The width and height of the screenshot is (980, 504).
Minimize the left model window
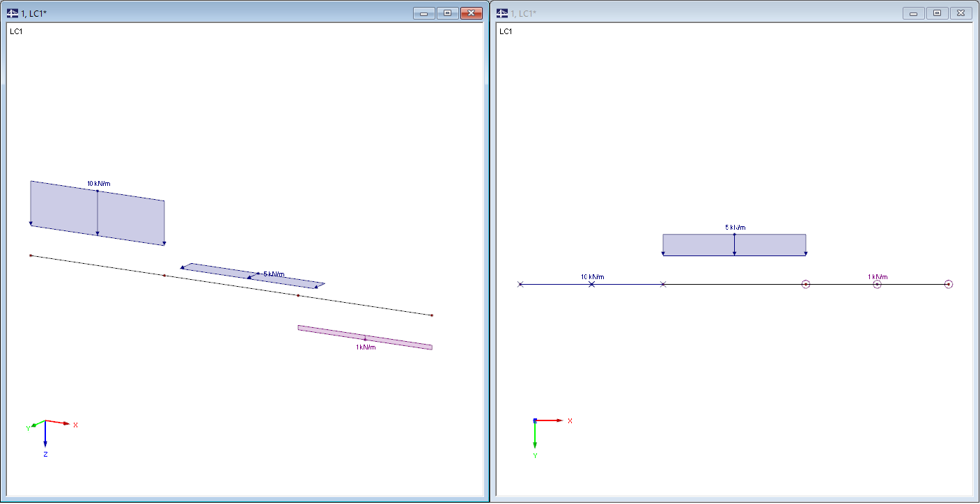(423, 13)
